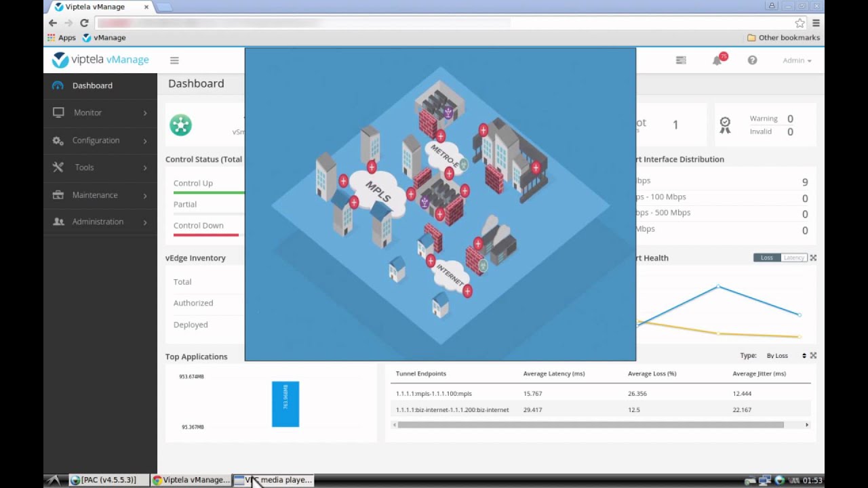The width and height of the screenshot is (868, 488).
Task: Open the Chrome menu icon
Action: pyautogui.click(x=816, y=23)
